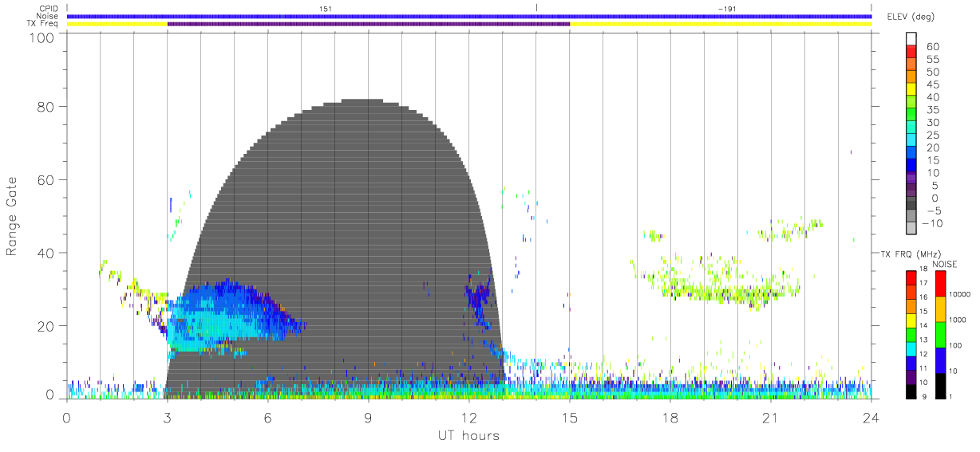This screenshot has height=452, width=980.
Task: Click the 'TX Freq' row label
Action: click(x=44, y=24)
